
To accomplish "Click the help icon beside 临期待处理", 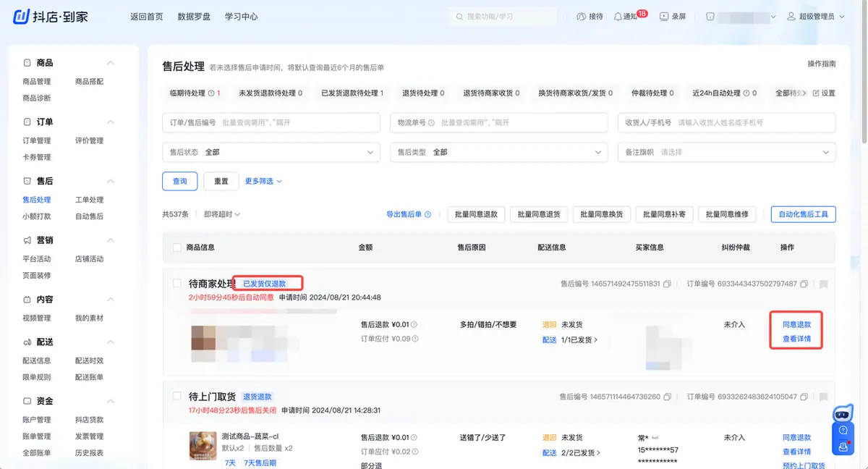I will 211,93.
